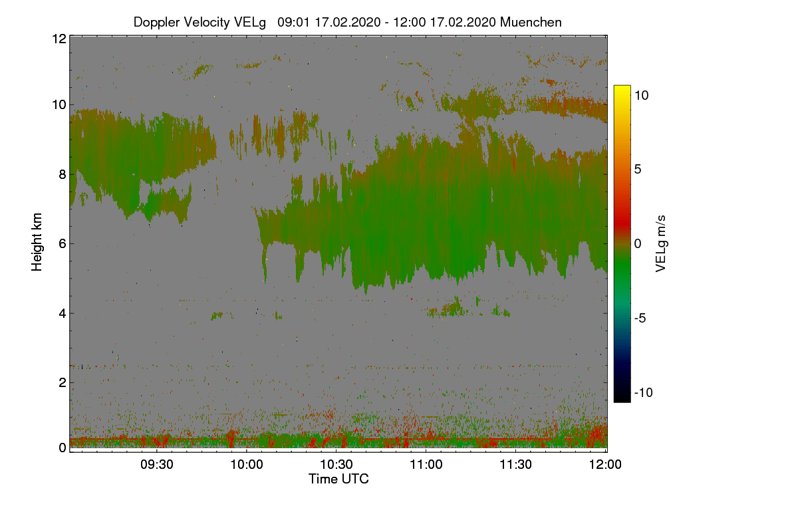Click the '11:30' time tick label
The width and height of the screenshot is (798, 532).
(x=515, y=464)
